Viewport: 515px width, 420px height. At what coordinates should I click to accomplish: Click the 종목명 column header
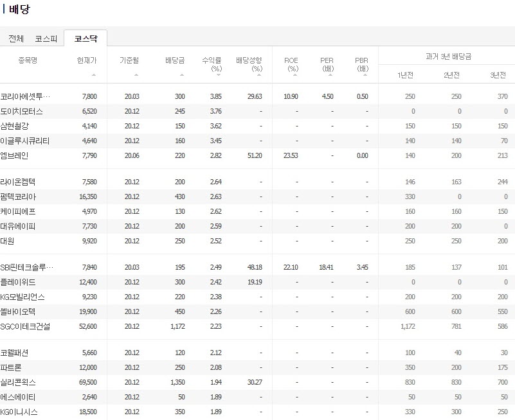click(28, 60)
